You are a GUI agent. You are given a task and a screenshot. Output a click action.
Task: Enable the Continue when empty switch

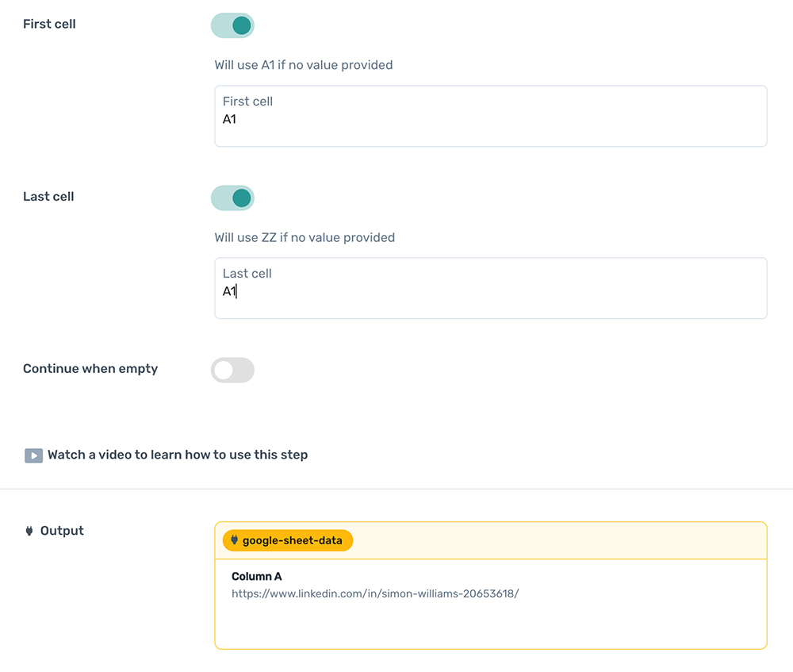point(232,370)
